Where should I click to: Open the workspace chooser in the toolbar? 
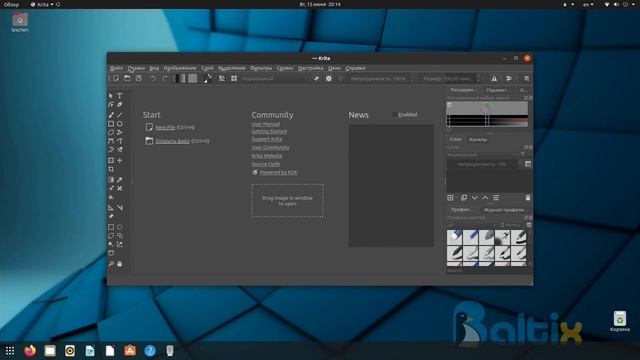pyautogui.click(x=527, y=78)
